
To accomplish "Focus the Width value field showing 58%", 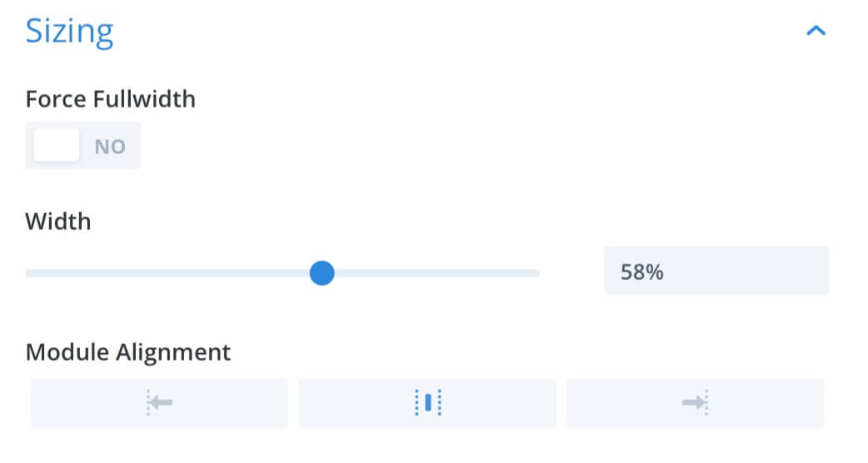I will tap(716, 271).
